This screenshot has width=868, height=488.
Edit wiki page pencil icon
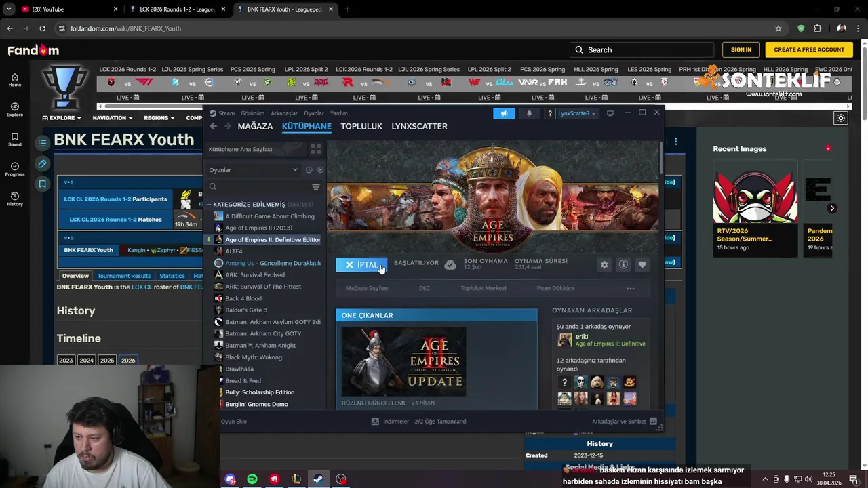click(x=42, y=163)
